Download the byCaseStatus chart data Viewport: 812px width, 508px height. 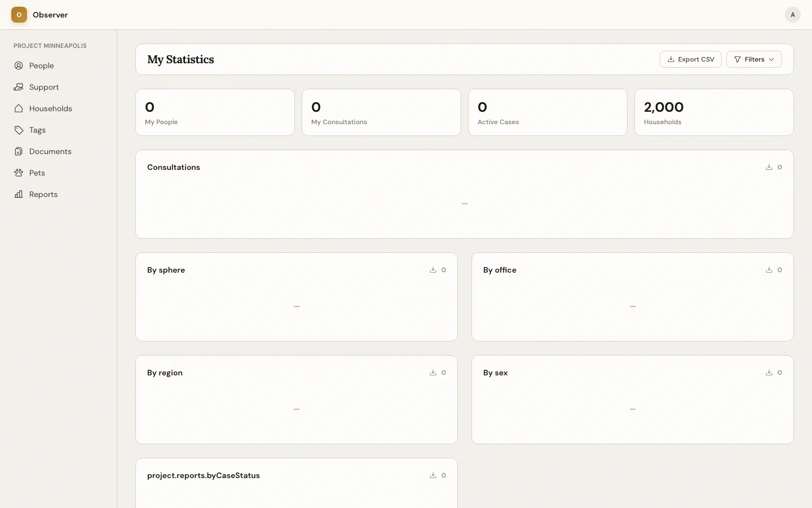point(433,475)
